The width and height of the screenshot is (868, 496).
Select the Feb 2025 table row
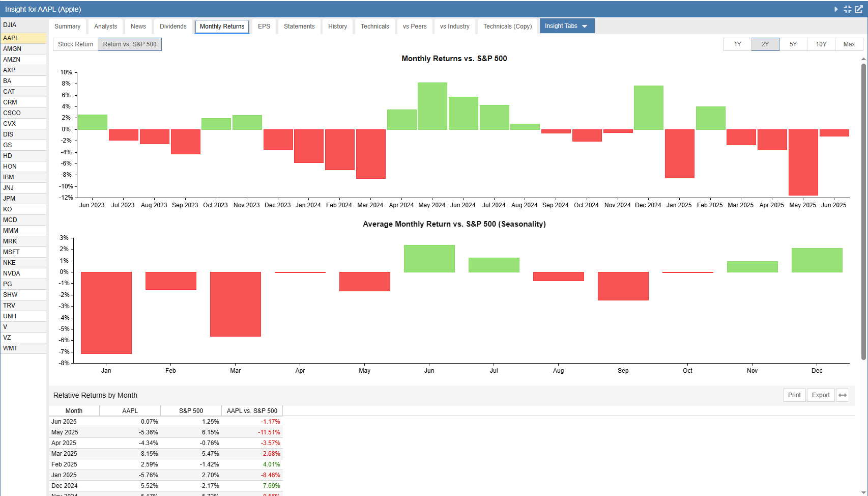[166, 464]
